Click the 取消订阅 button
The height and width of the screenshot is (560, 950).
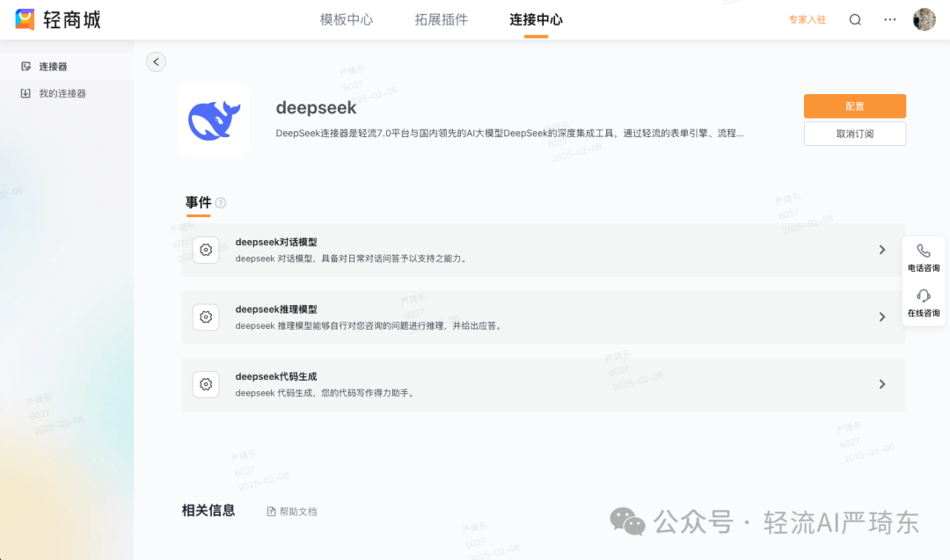(x=854, y=134)
